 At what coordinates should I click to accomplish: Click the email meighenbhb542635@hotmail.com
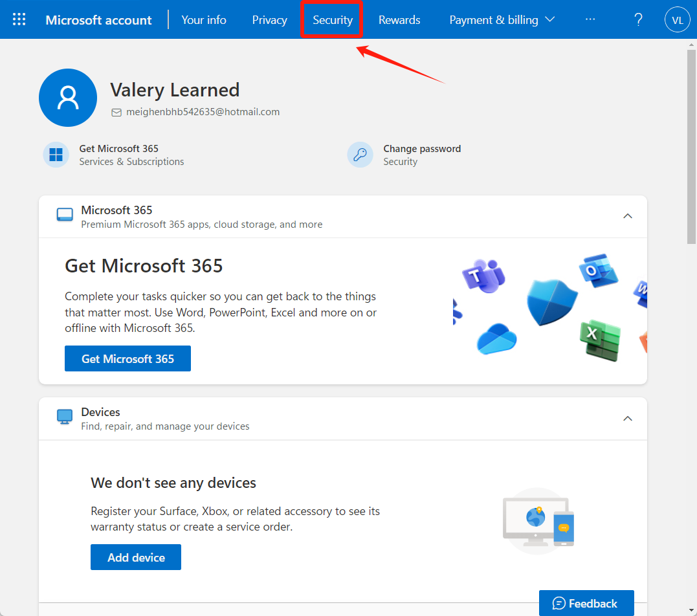[203, 112]
